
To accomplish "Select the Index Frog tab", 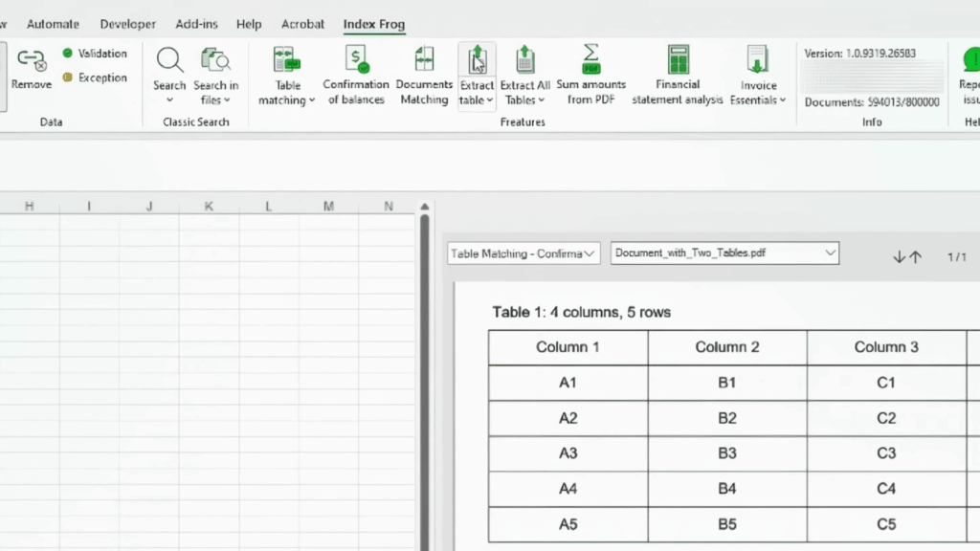I will click(374, 24).
